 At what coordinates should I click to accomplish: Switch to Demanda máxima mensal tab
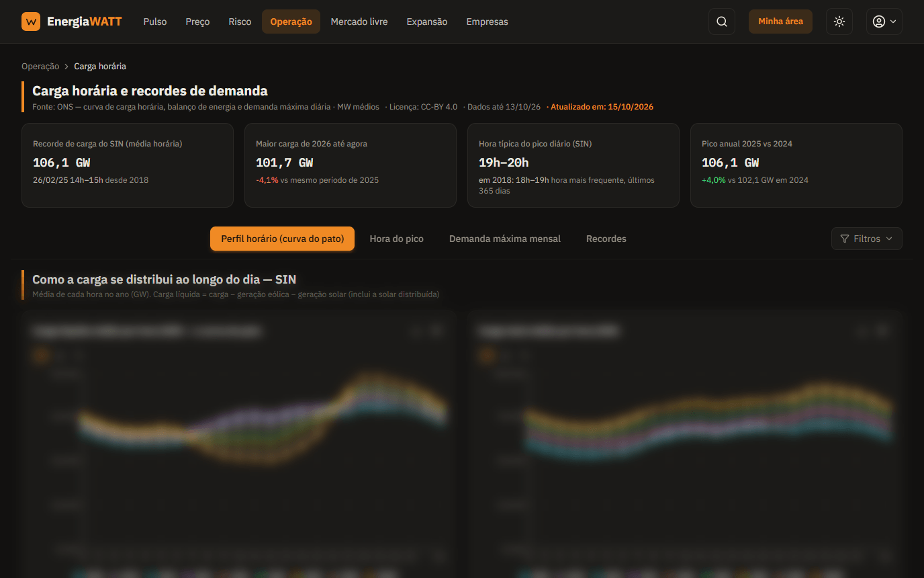point(505,239)
